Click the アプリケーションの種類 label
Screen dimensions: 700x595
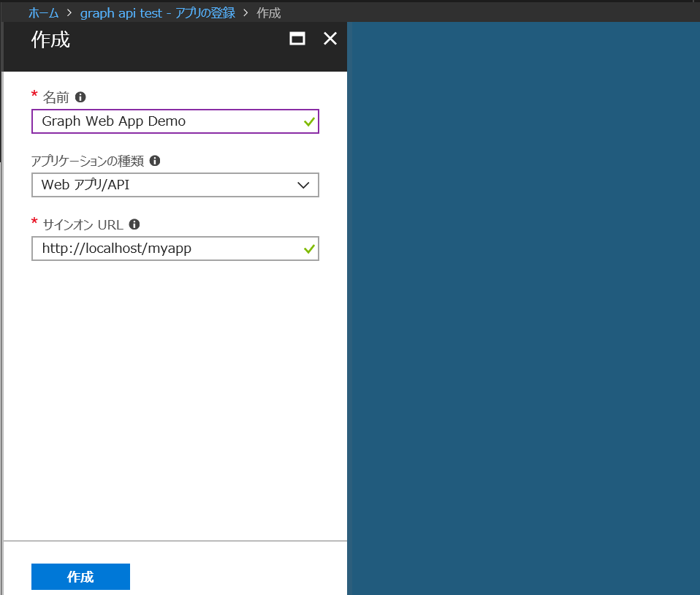coord(87,160)
